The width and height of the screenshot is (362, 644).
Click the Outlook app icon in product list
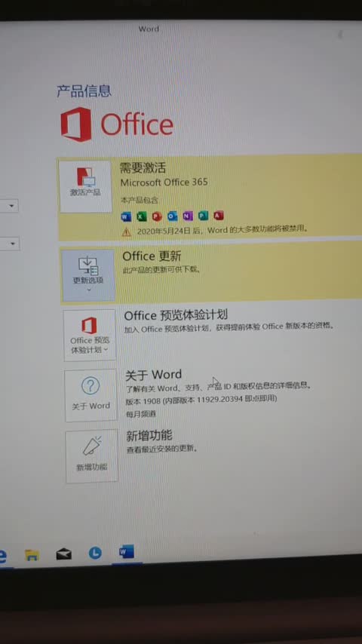173,216
